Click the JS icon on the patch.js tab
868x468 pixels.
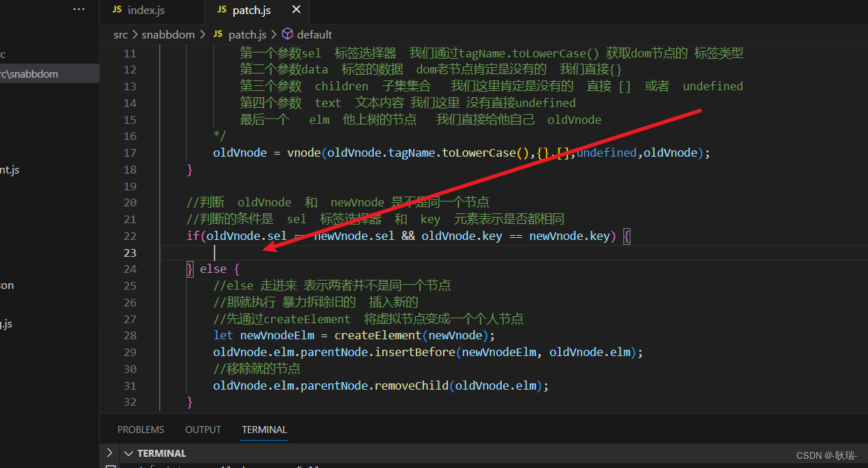[x=224, y=10]
